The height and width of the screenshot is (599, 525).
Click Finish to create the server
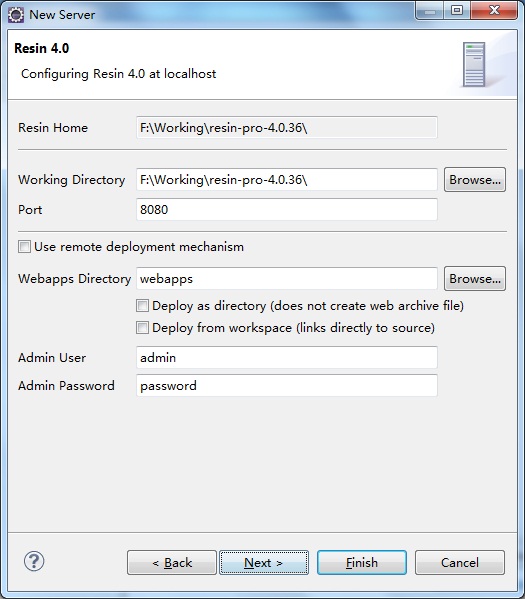[362, 562]
